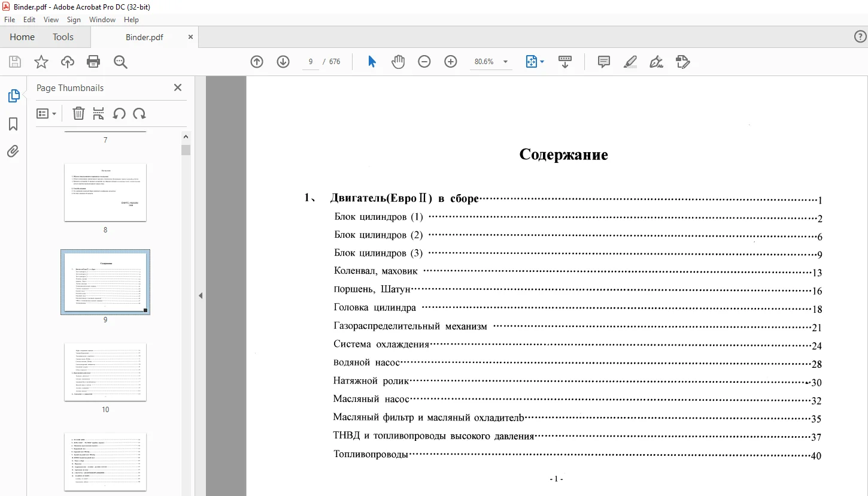Click 'Блок цилиндров (2)' entry
This screenshot has width=868, height=496.
click(x=378, y=235)
